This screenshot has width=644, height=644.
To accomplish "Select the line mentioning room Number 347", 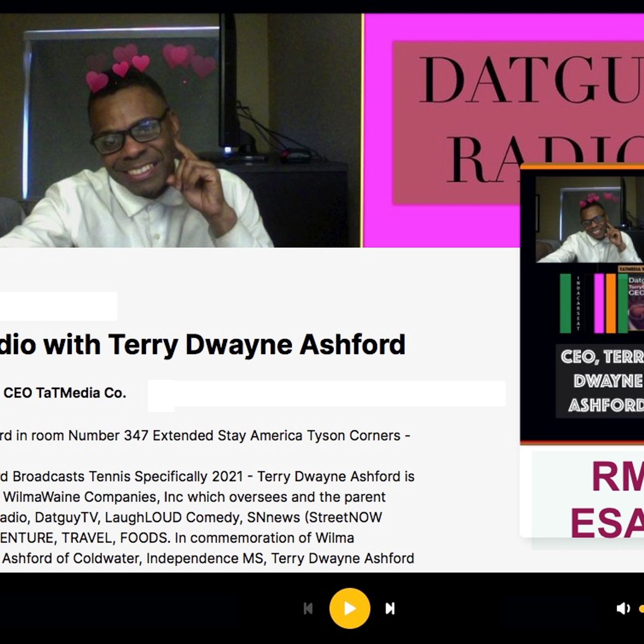I will point(205,436).
